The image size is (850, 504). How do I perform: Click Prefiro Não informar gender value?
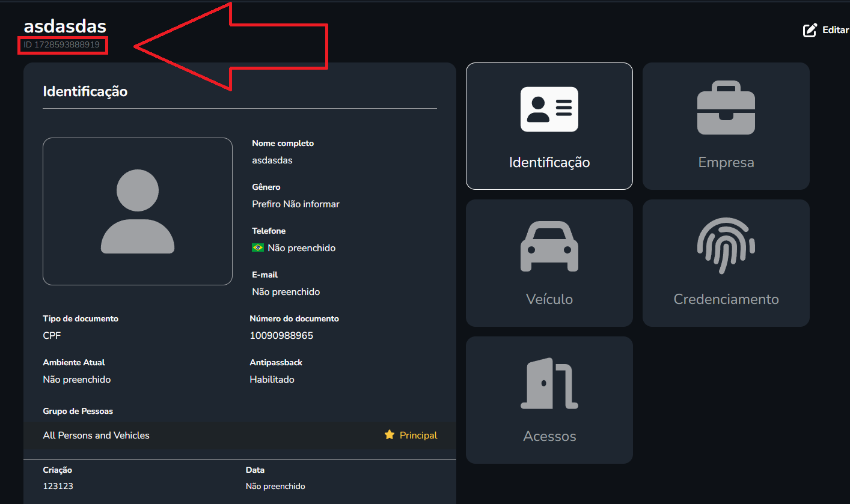pos(296,204)
